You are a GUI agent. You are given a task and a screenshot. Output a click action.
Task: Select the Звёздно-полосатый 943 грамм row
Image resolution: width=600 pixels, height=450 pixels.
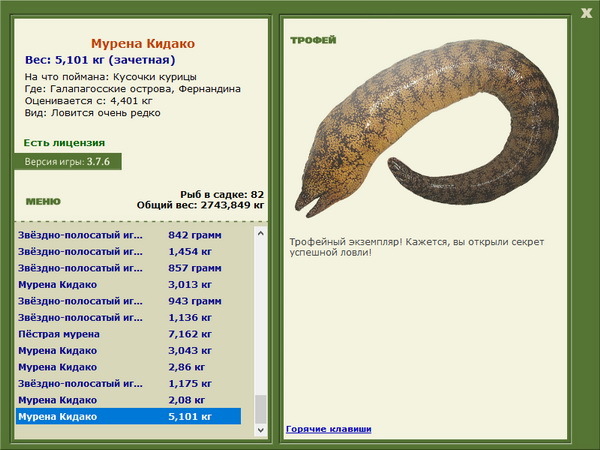click(x=129, y=301)
